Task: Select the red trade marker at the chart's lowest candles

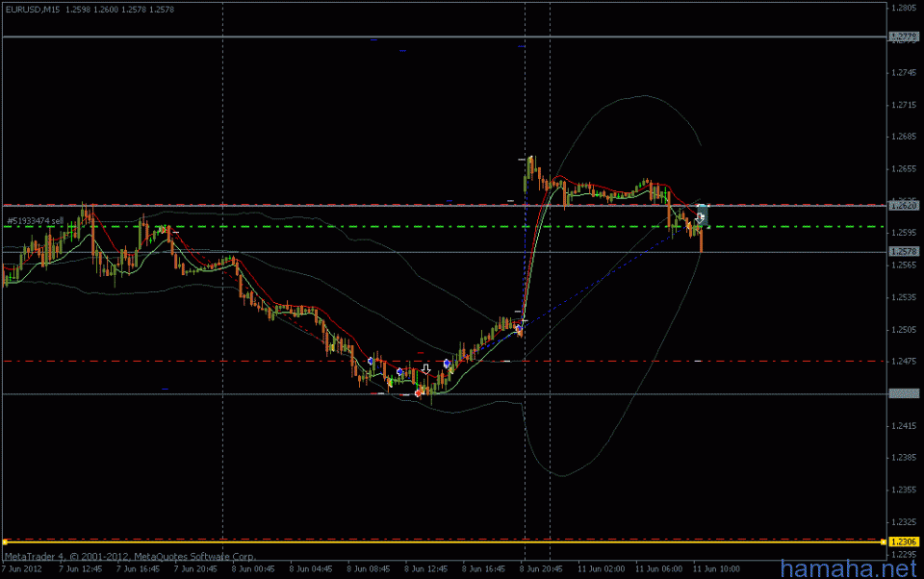Action: [x=419, y=392]
